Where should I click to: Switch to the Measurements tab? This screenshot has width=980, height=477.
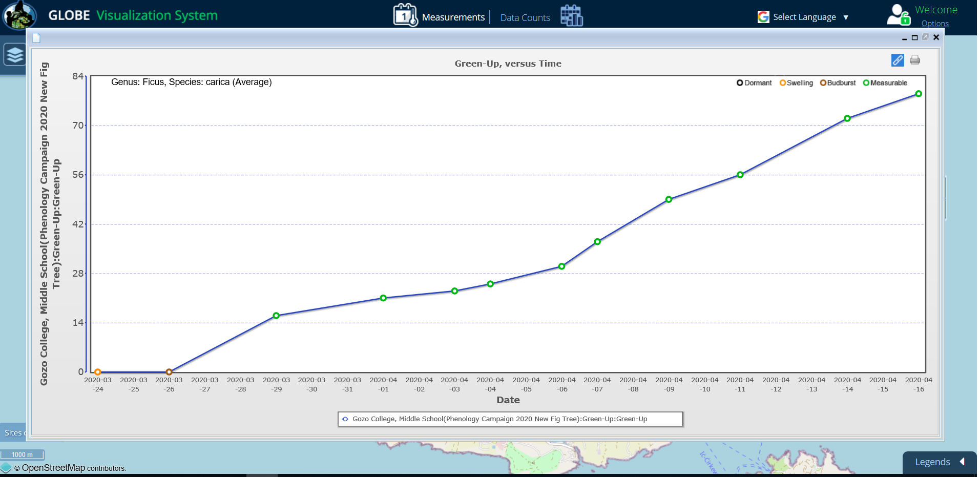(x=453, y=17)
